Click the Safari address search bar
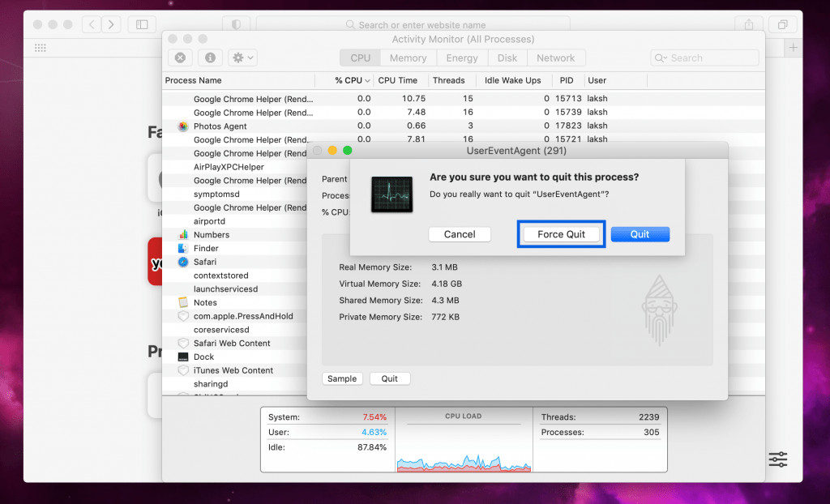This screenshot has width=830, height=504. (x=413, y=25)
